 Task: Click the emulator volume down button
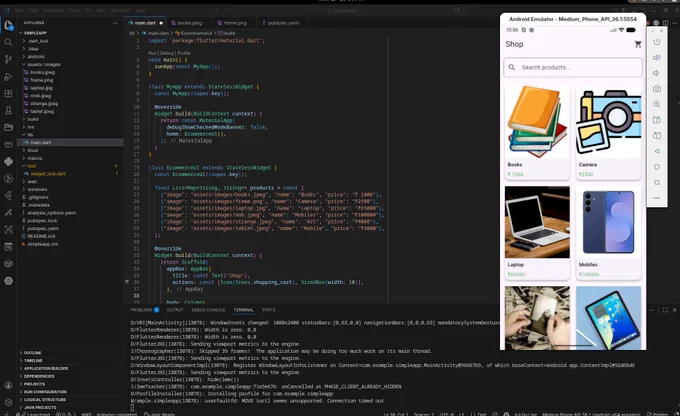(657, 73)
